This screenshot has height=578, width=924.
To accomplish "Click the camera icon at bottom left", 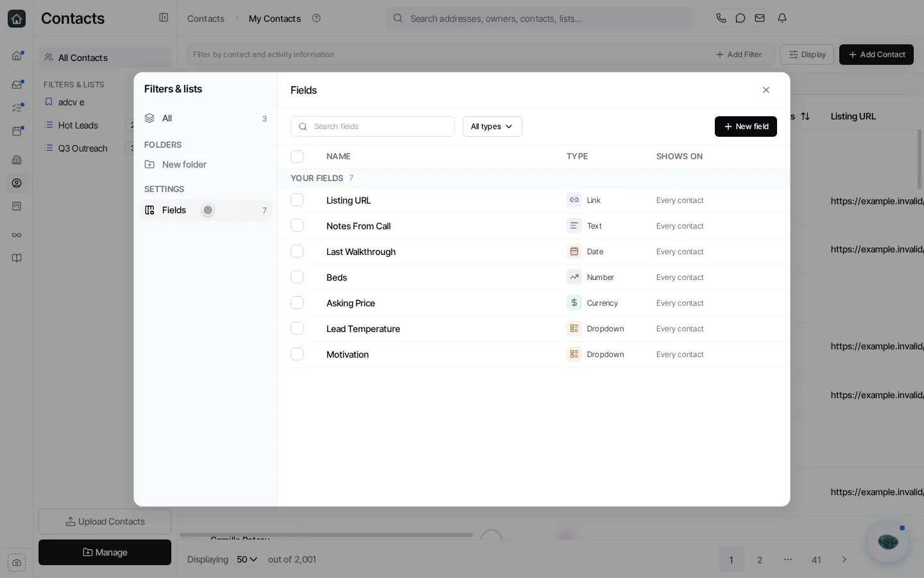I will 17,563.
